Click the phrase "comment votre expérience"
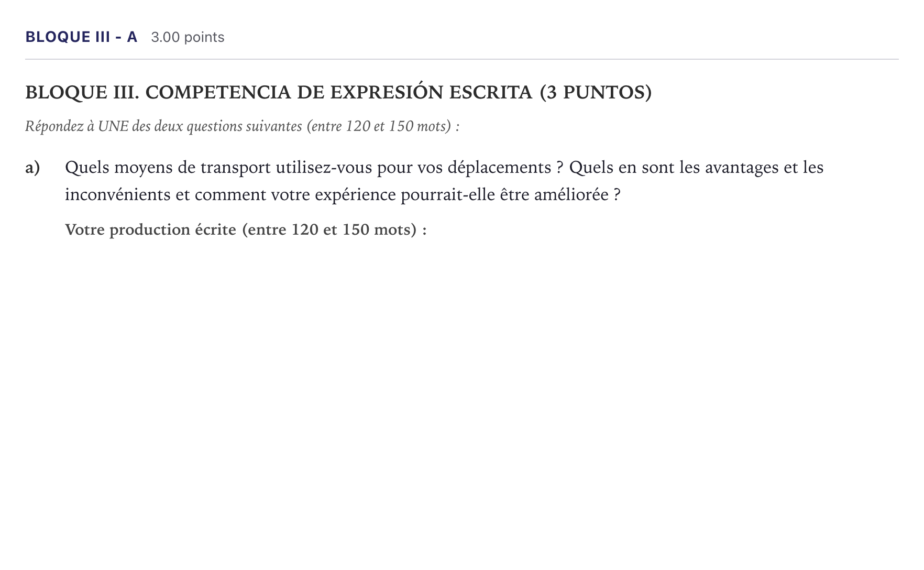The width and height of the screenshot is (924, 570). point(295,195)
